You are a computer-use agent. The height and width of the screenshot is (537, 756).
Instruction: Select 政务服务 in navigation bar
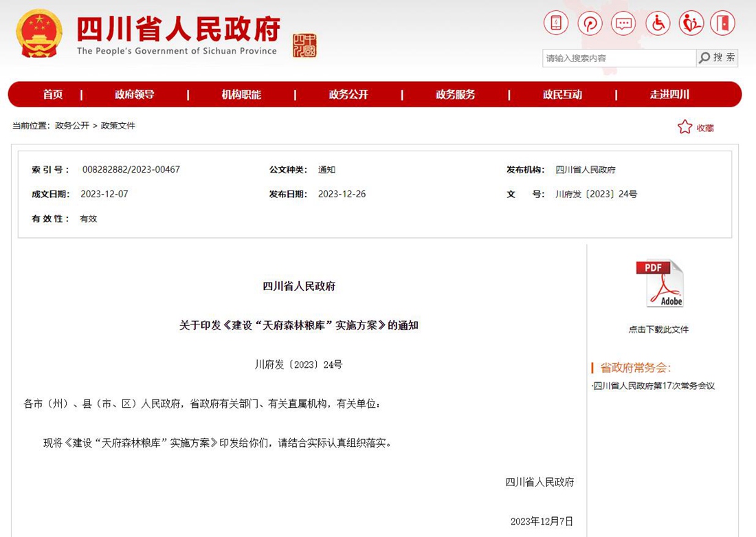pos(456,95)
